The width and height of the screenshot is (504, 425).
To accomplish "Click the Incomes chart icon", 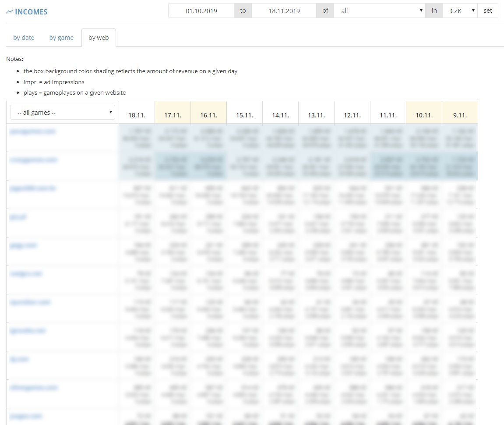I will coord(9,12).
